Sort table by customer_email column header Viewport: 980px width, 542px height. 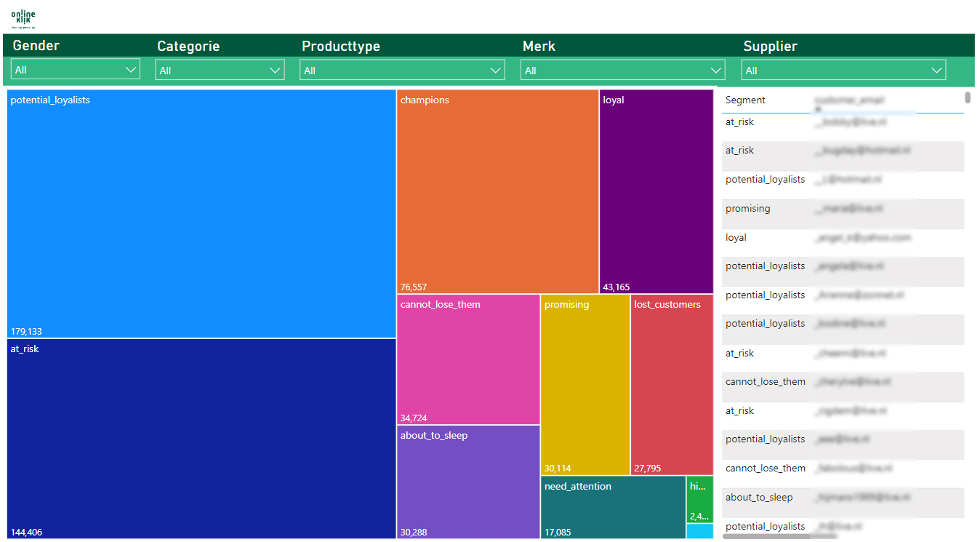849,100
